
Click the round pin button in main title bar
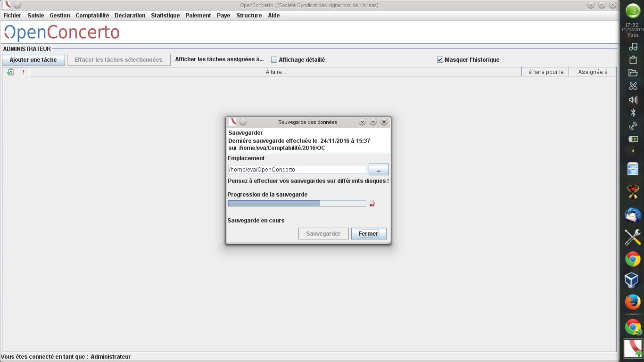(17, 5)
